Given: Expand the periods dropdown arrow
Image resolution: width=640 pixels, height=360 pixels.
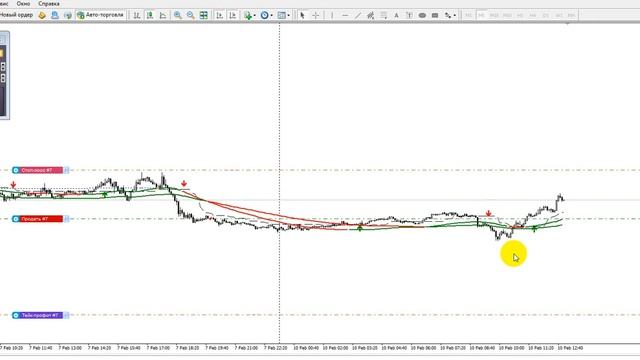Looking at the screenshot, I should [x=272, y=16].
